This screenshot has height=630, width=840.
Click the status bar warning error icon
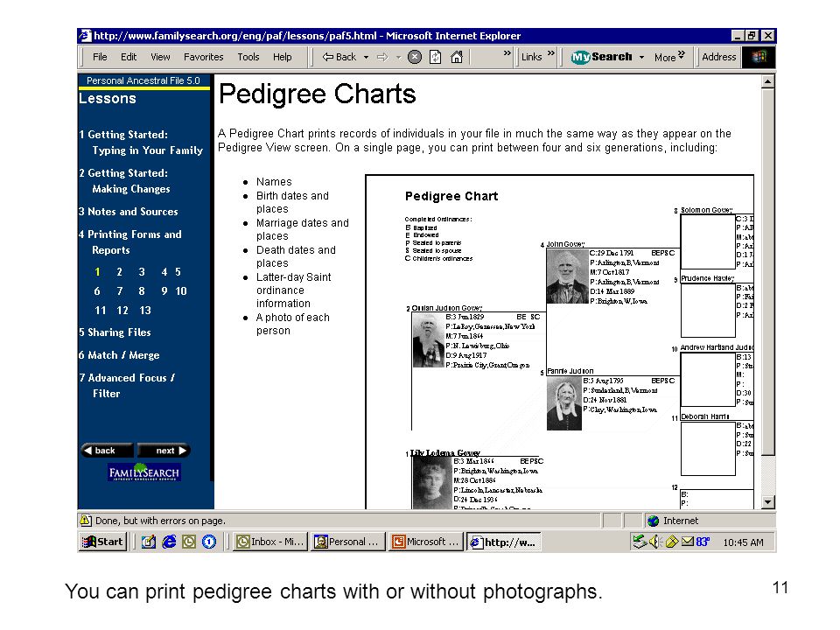pyautogui.click(x=86, y=520)
